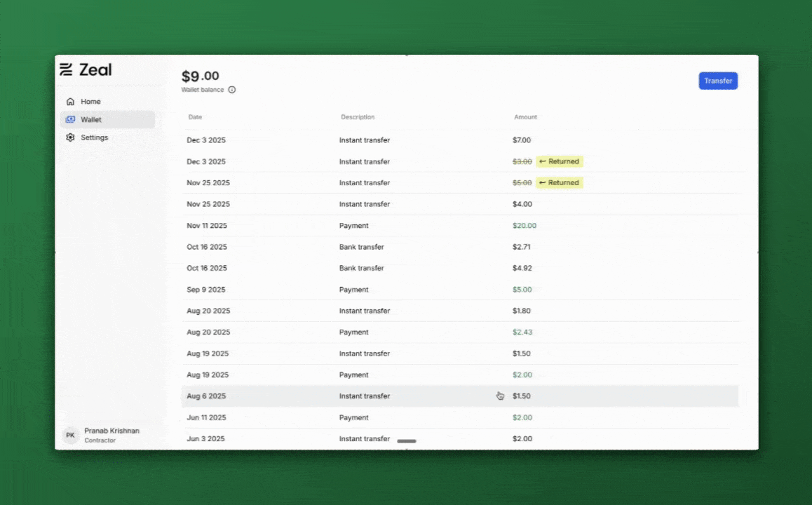Click the Zeal logo icon
812x505 pixels.
[66, 69]
